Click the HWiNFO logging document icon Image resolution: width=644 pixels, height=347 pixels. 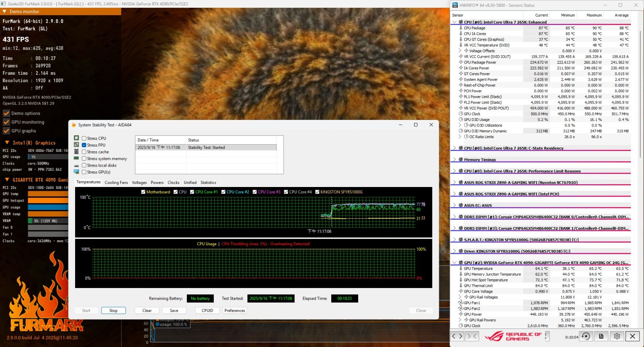(x=601, y=336)
